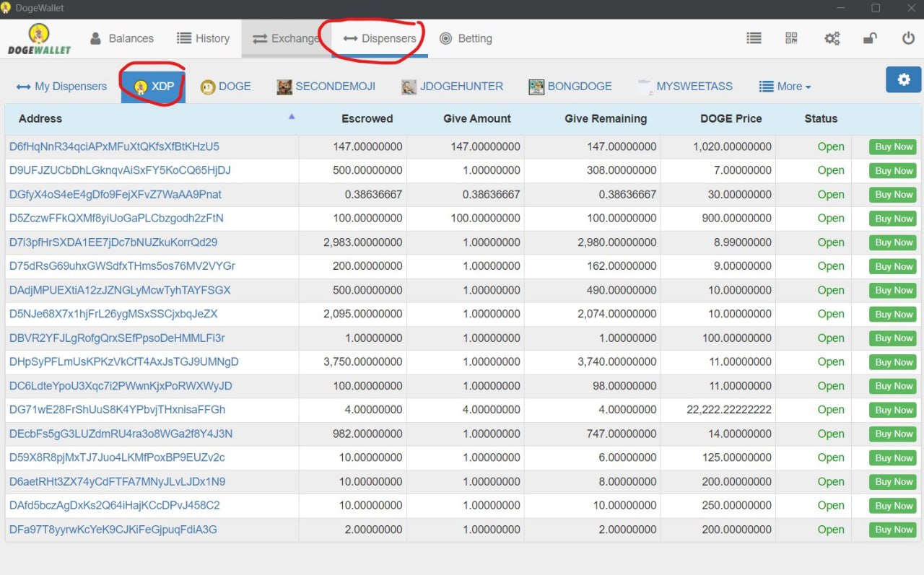The width and height of the screenshot is (924, 575).
Task: Buy Now from D6aetRHt3ZX74 dispenser
Action: [x=893, y=481]
